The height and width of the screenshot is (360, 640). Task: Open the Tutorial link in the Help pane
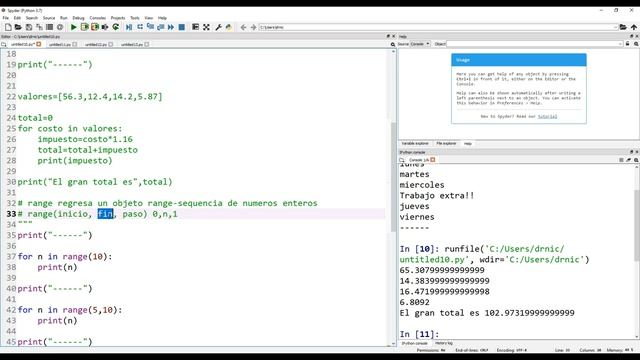(547, 116)
